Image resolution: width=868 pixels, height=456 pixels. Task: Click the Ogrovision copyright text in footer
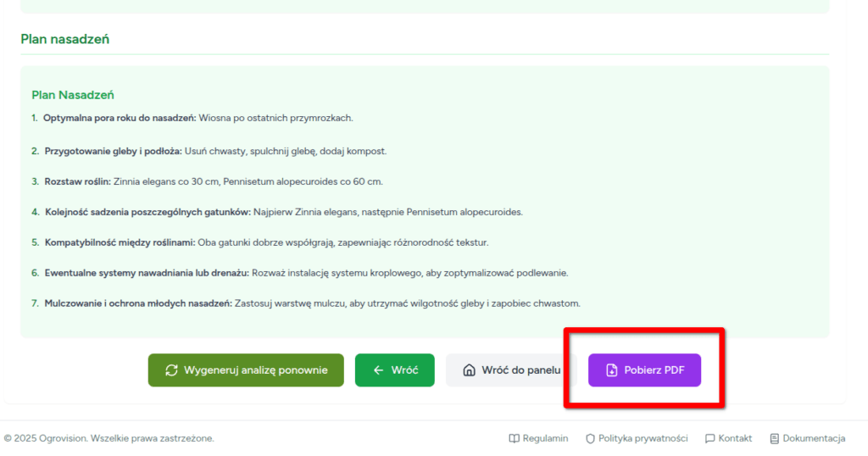[108, 438]
